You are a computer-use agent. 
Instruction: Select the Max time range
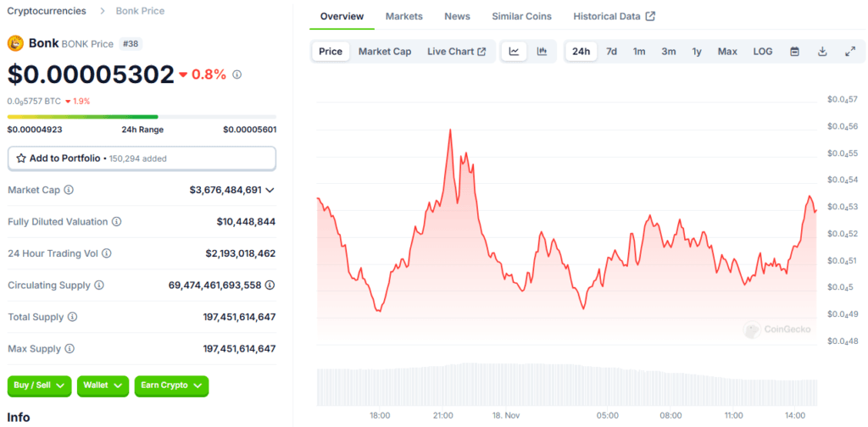[x=727, y=52]
